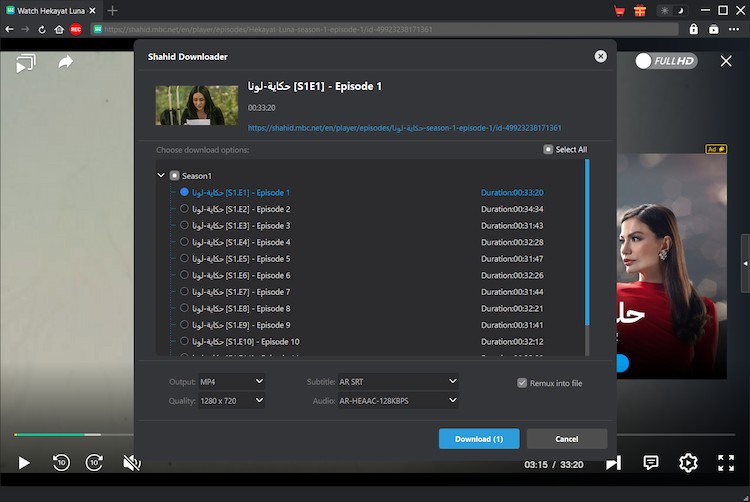The height and width of the screenshot is (502, 750).
Task: Select radio button for Episode 4
Action: click(x=184, y=242)
